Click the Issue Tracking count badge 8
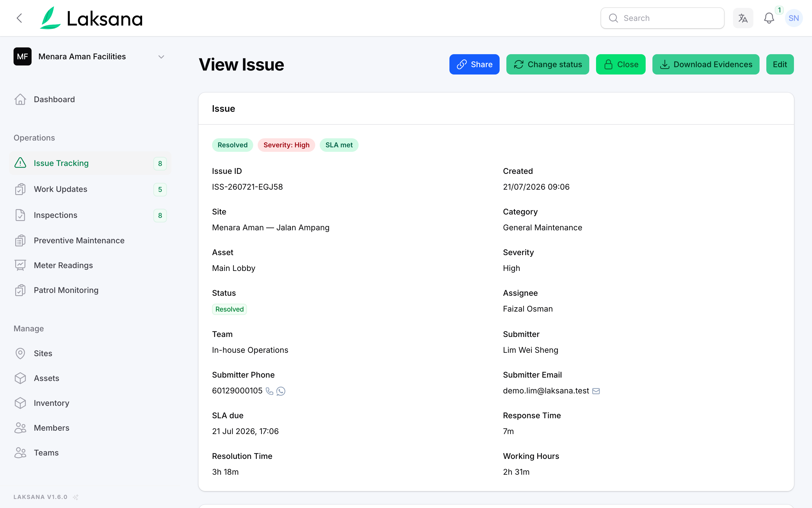 160,163
